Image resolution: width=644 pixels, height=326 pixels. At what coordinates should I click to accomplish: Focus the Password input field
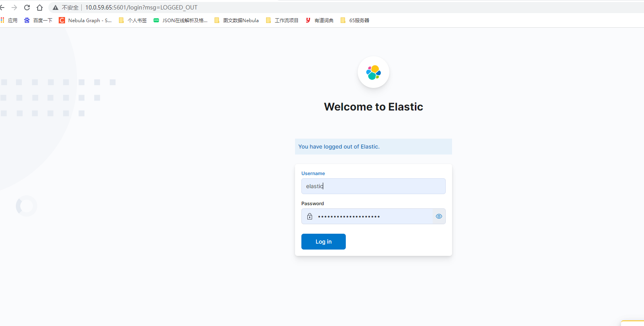tap(374, 216)
